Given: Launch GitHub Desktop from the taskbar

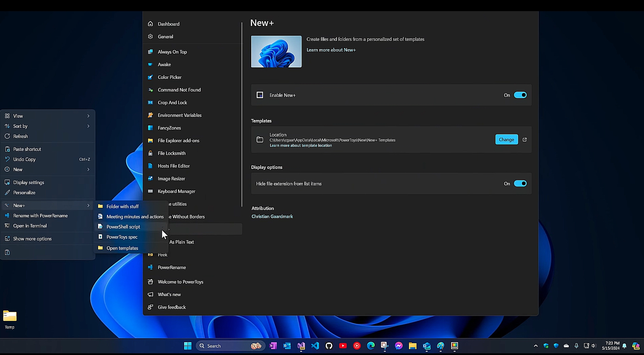Looking at the screenshot, I should [329, 346].
